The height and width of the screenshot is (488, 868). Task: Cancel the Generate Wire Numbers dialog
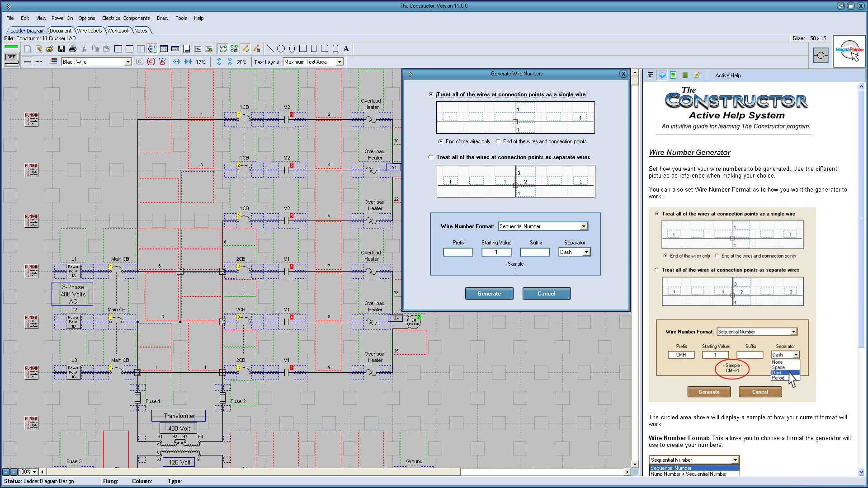546,293
